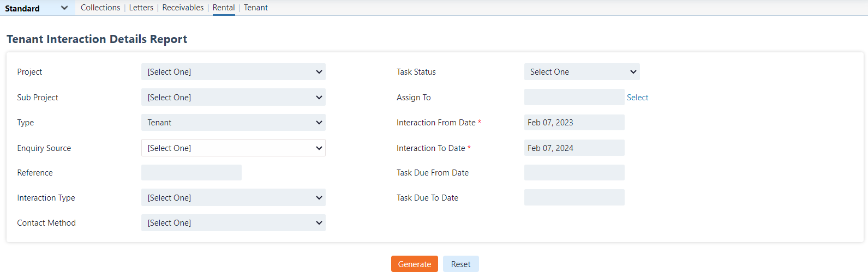
Task: Click the Assign To text field
Action: tap(574, 98)
